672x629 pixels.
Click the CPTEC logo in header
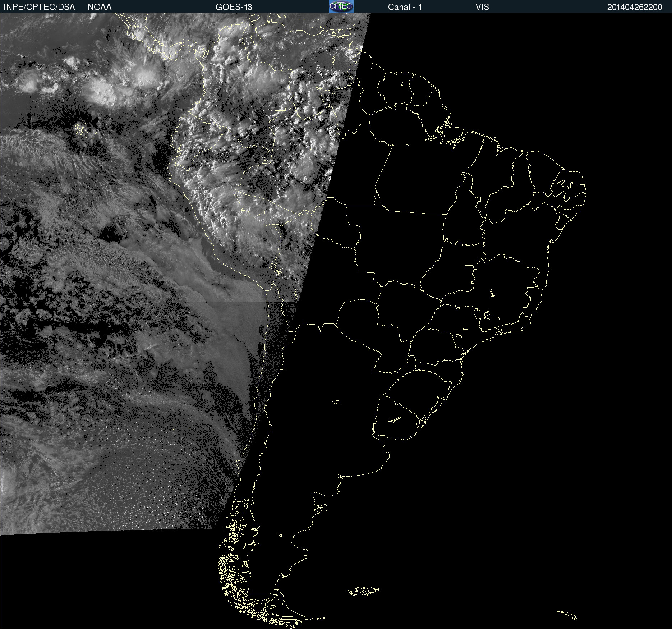[341, 6]
